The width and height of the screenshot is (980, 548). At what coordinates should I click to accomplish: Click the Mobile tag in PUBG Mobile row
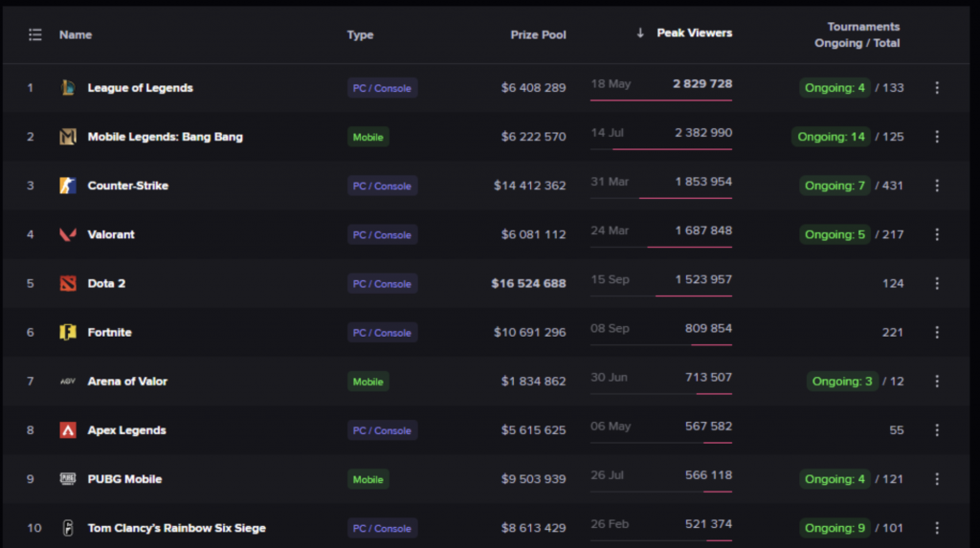tap(367, 479)
